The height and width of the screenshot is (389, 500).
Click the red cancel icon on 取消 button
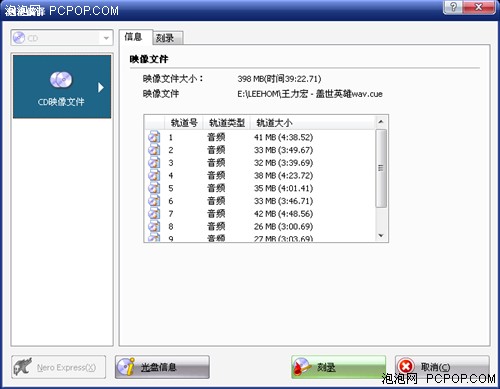click(406, 367)
